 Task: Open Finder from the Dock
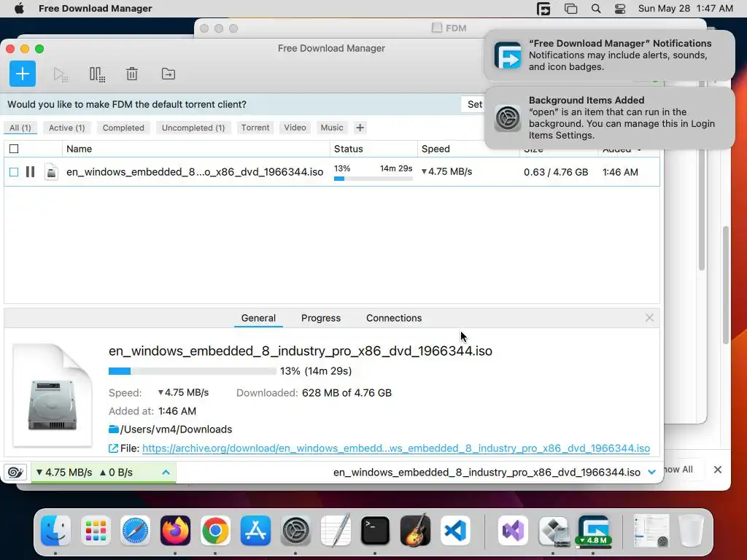55,530
